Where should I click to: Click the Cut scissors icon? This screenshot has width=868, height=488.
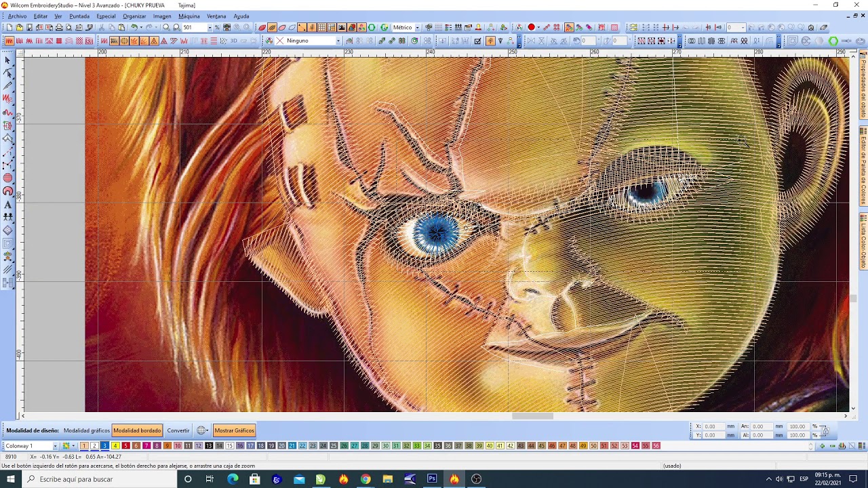(x=102, y=27)
